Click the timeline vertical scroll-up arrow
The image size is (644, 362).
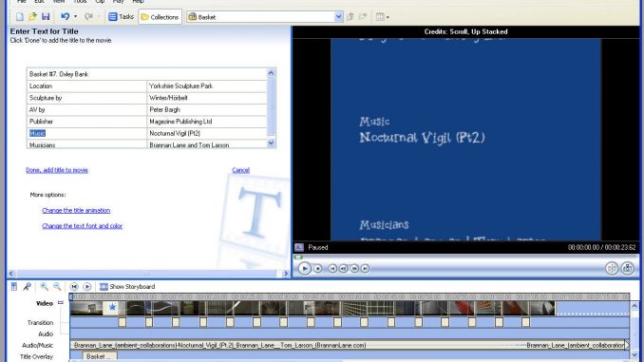(x=635, y=306)
